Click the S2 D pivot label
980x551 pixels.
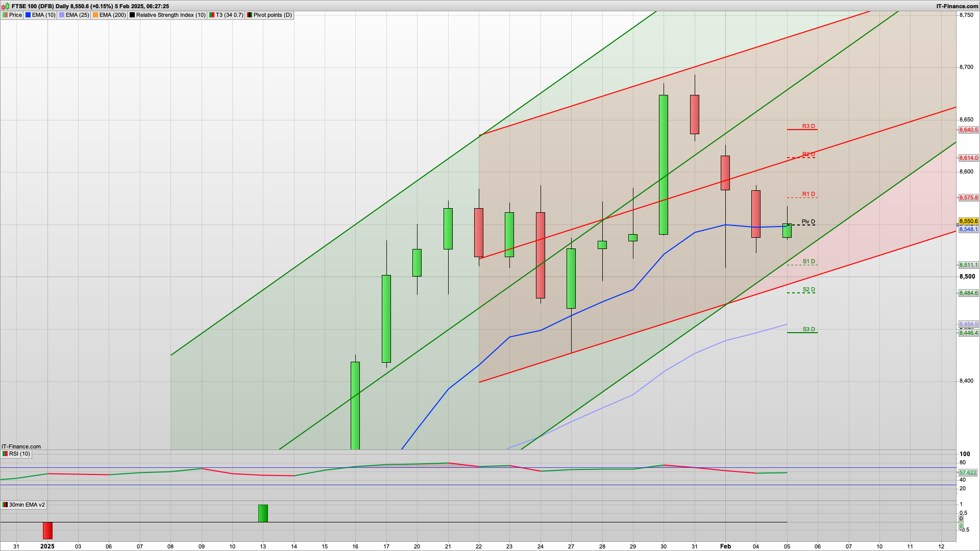tap(808, 289)
